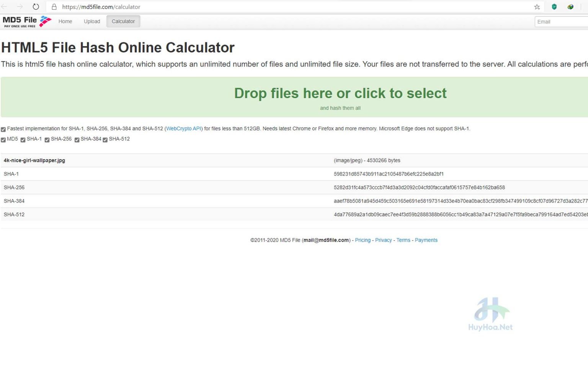
Task: Click the Privacy footer link
Action: click(383, 240)
